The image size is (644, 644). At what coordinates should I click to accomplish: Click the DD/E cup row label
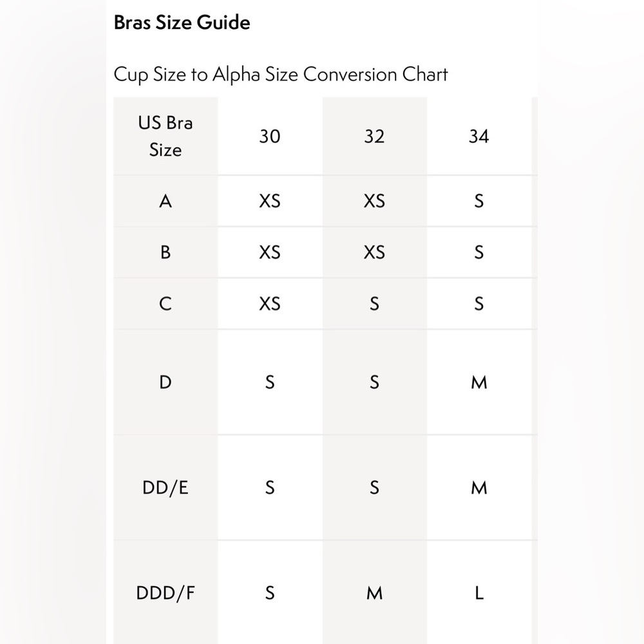(166, 488)
